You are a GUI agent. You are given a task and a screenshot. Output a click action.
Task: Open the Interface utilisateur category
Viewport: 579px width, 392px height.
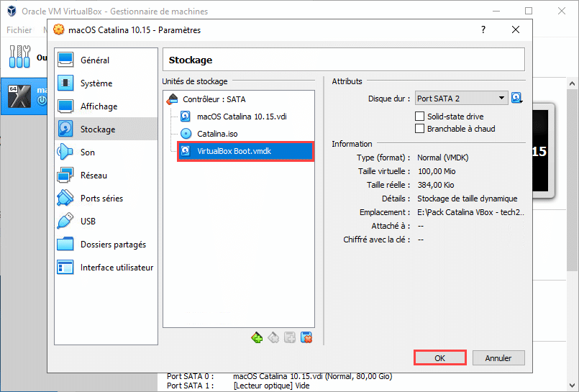click(106, 268)
